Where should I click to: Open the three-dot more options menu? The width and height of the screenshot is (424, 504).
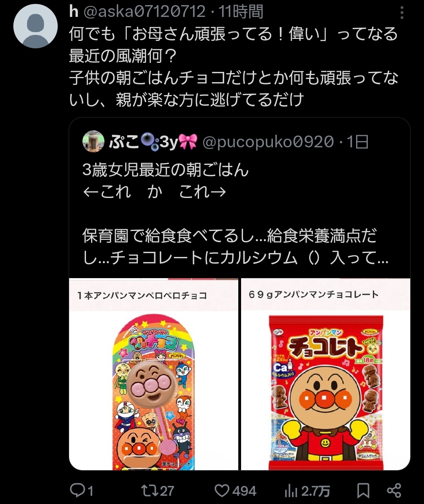click(402, 13)
